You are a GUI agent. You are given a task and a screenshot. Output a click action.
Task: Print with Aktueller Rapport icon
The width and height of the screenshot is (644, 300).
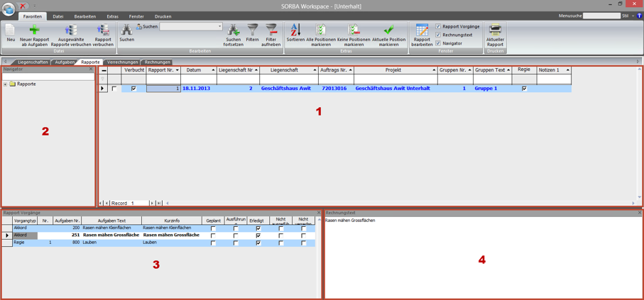[495, 30]
